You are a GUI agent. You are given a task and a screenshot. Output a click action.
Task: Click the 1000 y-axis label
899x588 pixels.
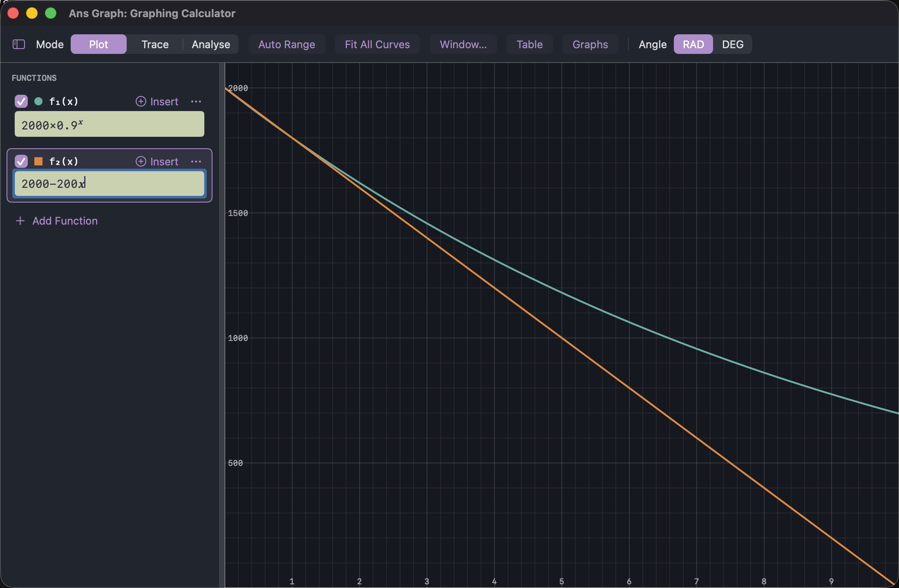[x=238, y=338]
